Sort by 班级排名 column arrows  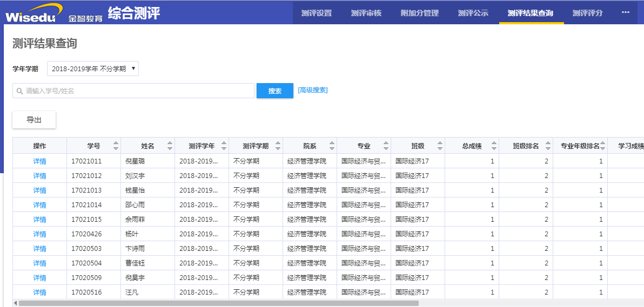tap(548, 146)
